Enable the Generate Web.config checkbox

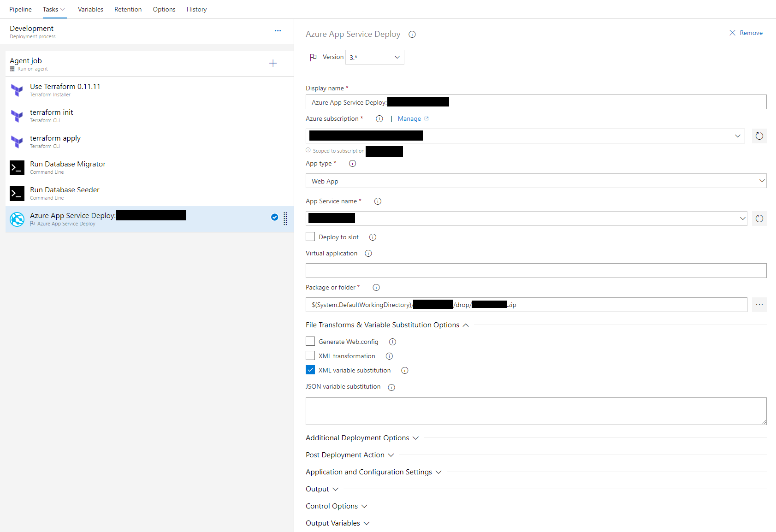click(x=310, y=342)
